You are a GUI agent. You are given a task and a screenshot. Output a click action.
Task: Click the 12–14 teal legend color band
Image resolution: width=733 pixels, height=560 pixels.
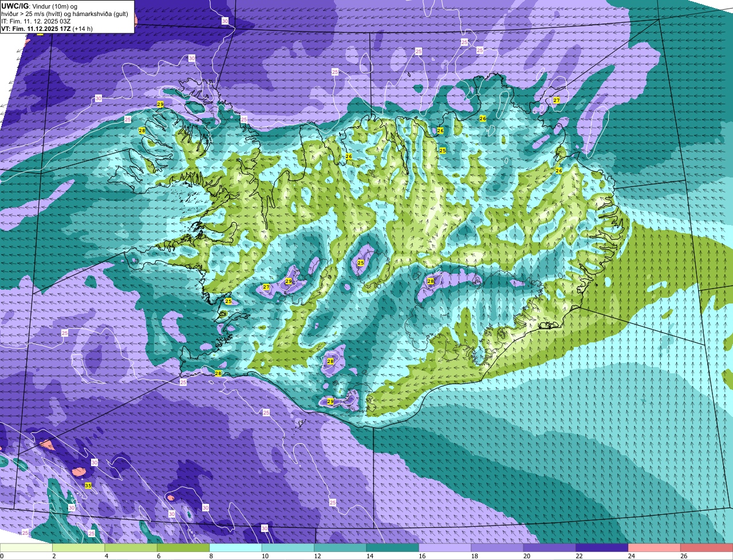(x=341, y=547)
